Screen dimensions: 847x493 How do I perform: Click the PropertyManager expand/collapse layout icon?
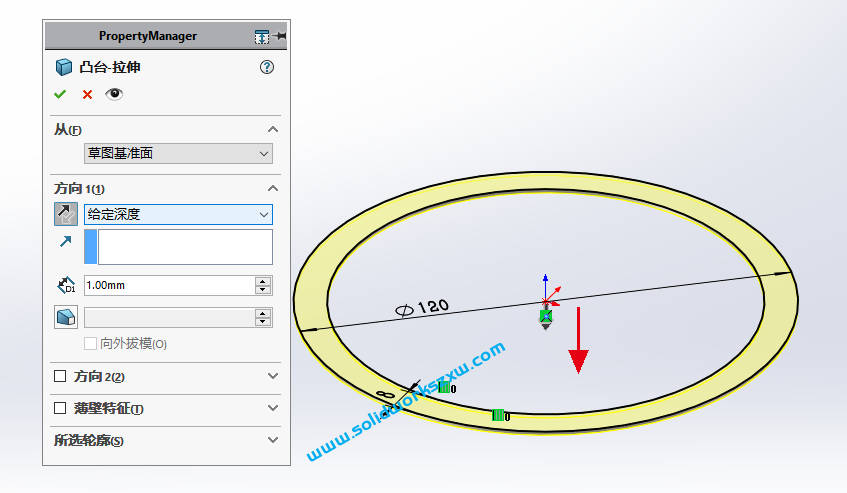[261, 36]
